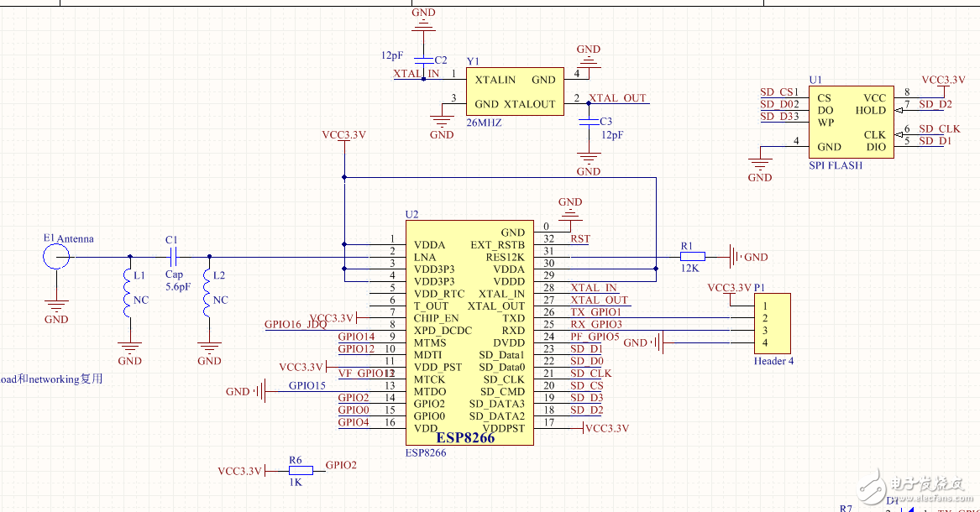Click the GPIO12 net label
The image size is (980, 512).
click(x=356, y=349)
